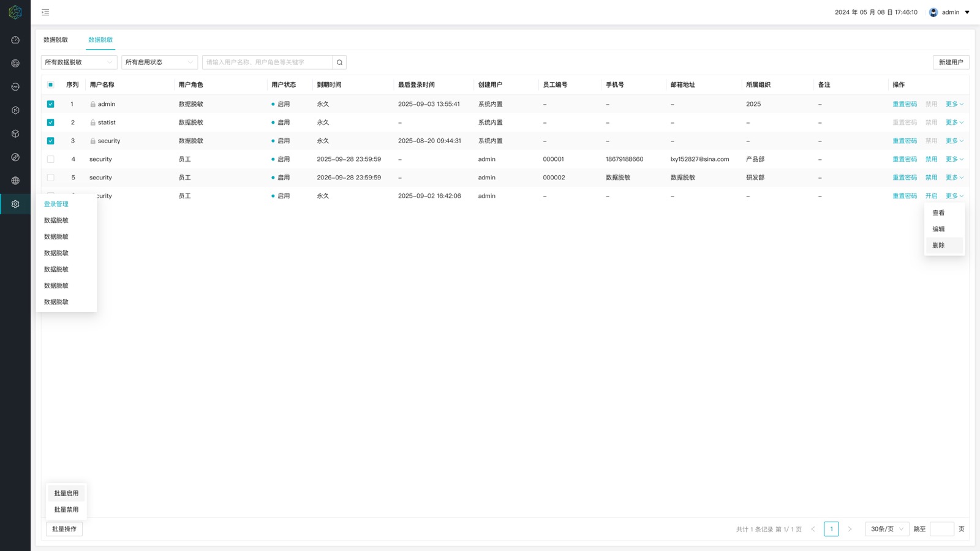
Task: Click 开启 for row 6
Action: tap(932, 196)
